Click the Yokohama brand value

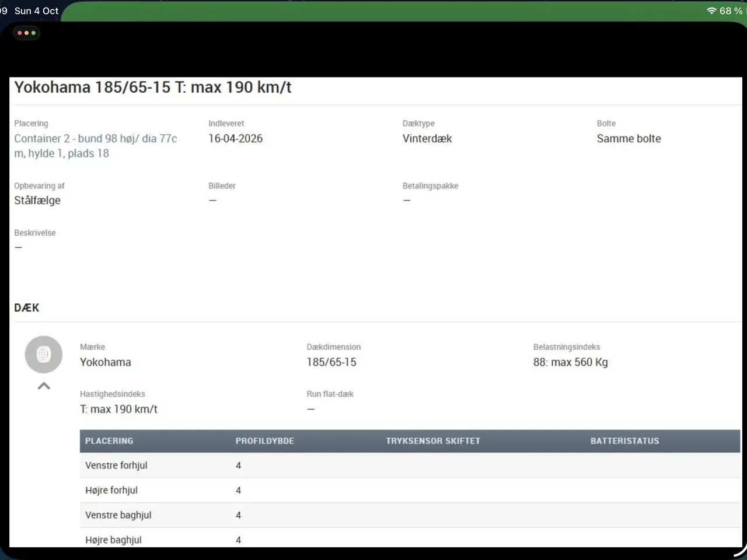pyautogui.click(x=106, y=362)
